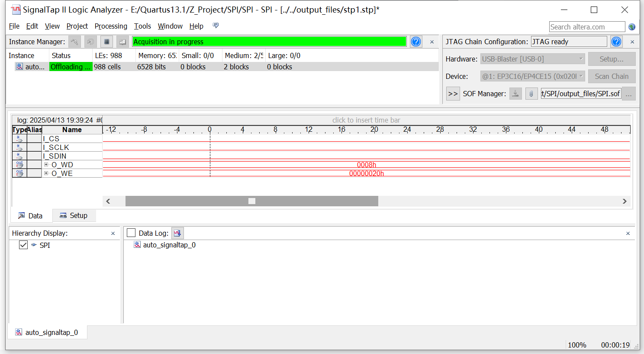Close the JTAG Chain Configuration pane
The height and width of the screenshot is (354, 644).
[632, 42]
